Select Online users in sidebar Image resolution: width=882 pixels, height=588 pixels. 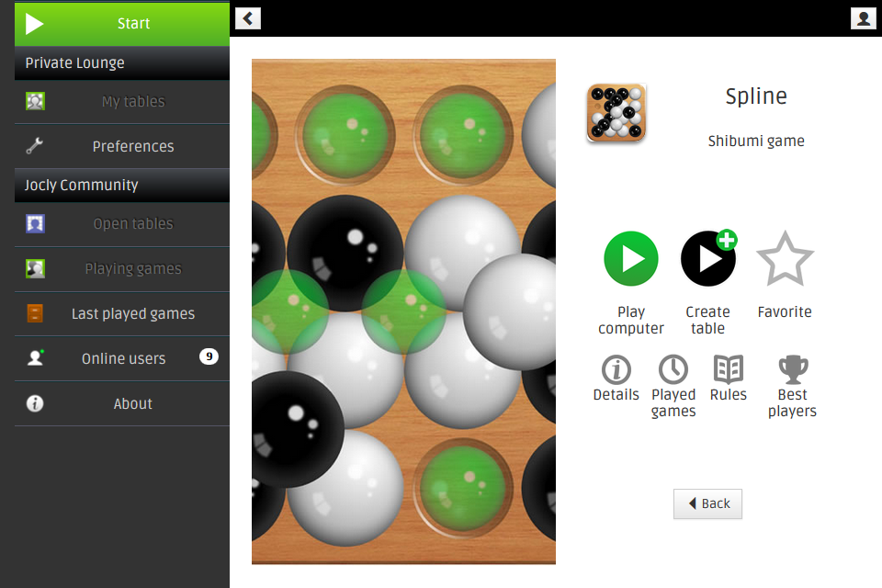click(x=122, y=358)
